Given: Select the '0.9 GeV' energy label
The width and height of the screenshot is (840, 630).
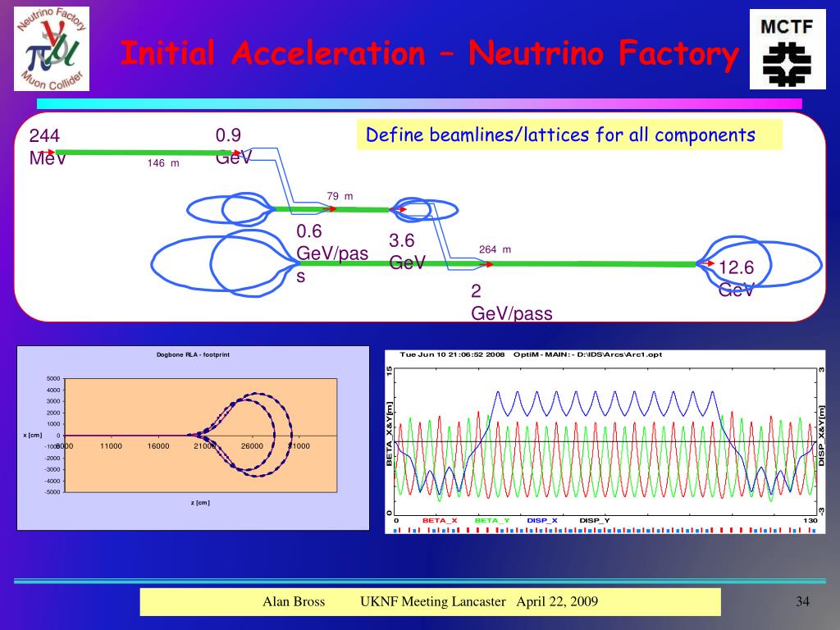Looking at the screenshot, I should coord(233,146).
